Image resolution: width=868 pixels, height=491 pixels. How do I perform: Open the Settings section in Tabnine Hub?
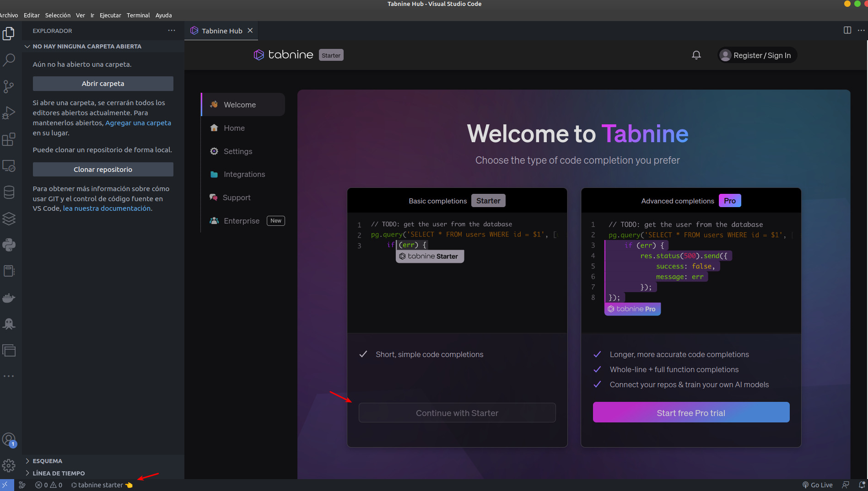point(237,151)
